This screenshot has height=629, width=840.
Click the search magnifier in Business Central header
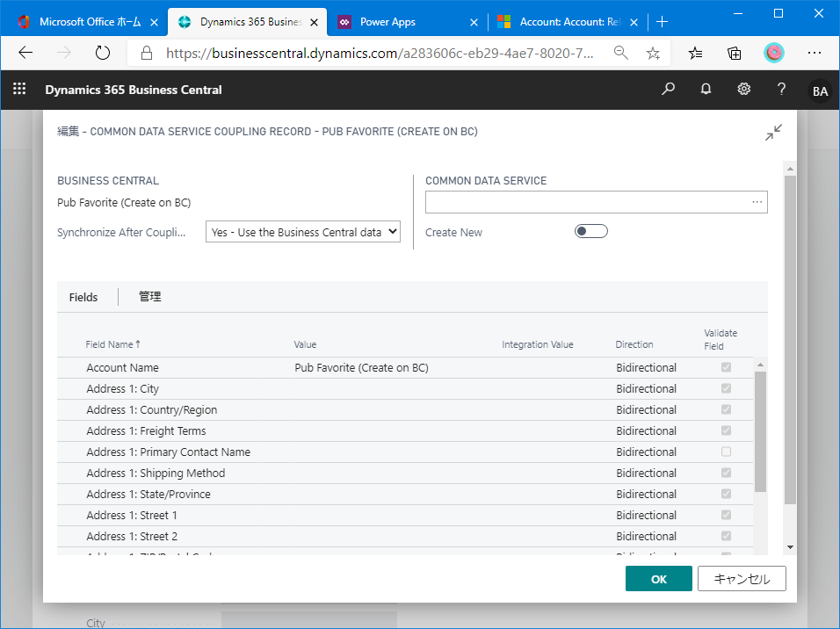point(668,89)
